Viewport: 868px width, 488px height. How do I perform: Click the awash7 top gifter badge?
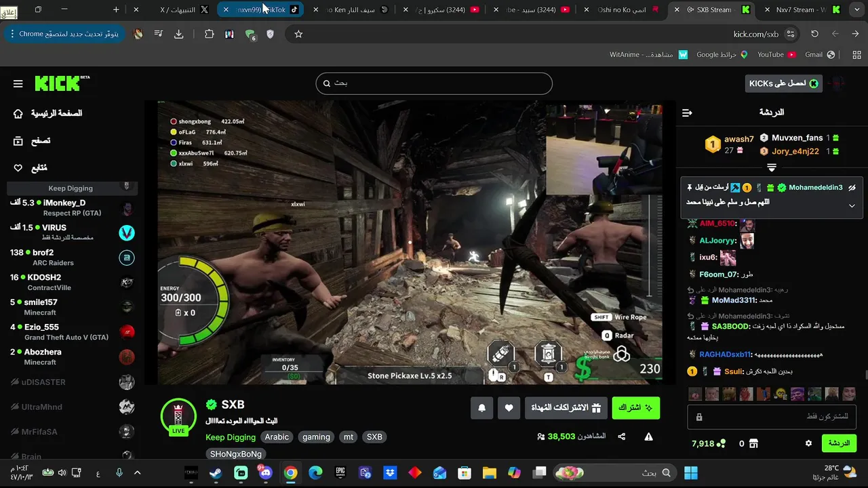click(713, 144)
